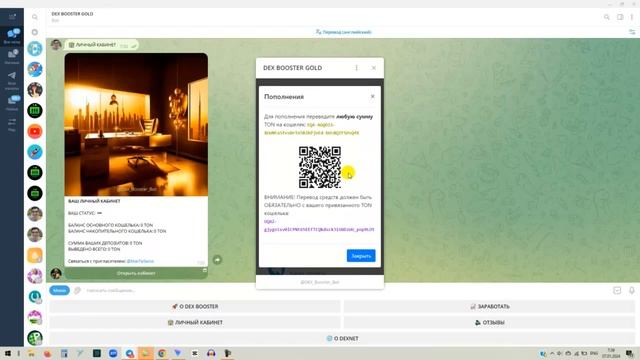Click the 'ОТЗЫВЫ' keyboard button
640x360 pixels.
point(489,322)
